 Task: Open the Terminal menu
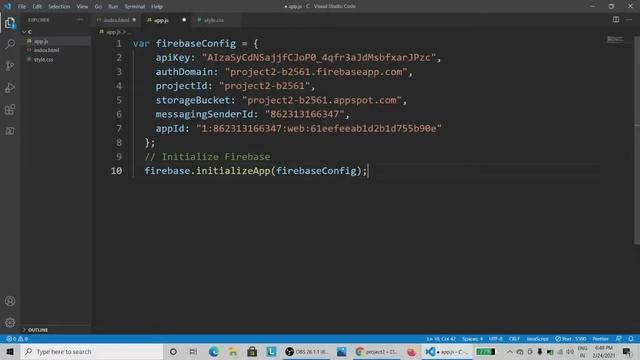click(135, 7)
